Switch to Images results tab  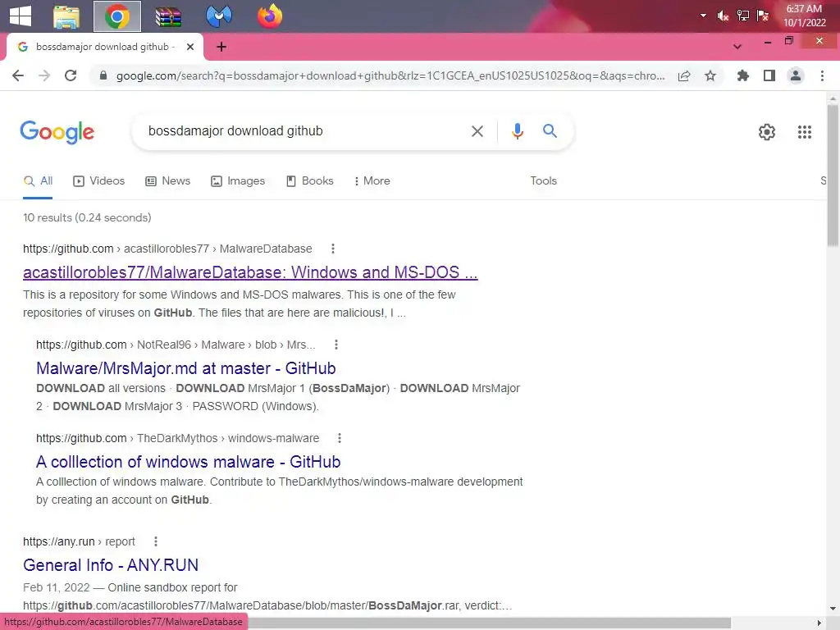pos(238,181)
